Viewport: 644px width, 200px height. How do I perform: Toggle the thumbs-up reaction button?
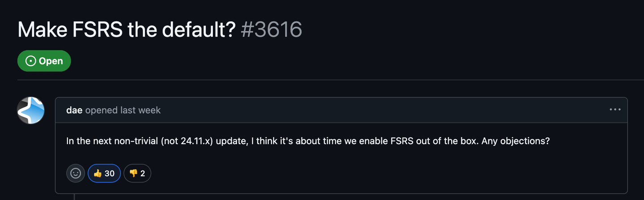104,173
